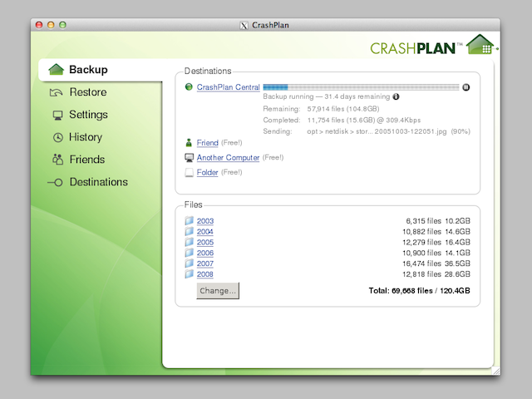532x399 pixels.
Task: Click the Friends people icon
Action: click(57, 160)
